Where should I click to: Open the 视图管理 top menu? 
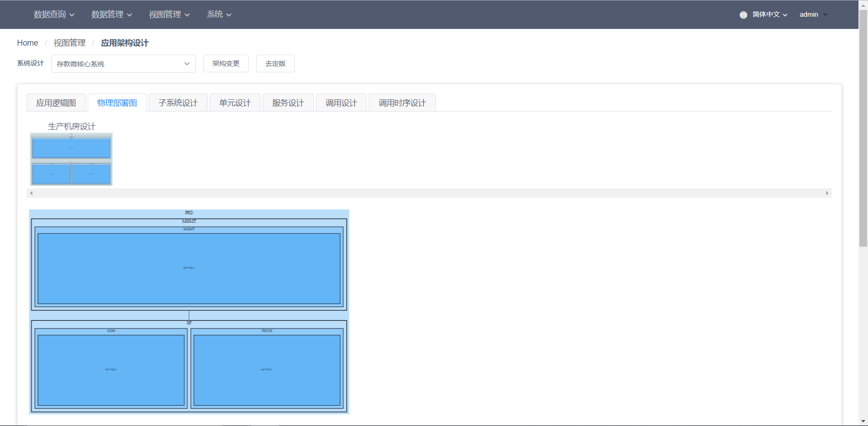(170, 14)
